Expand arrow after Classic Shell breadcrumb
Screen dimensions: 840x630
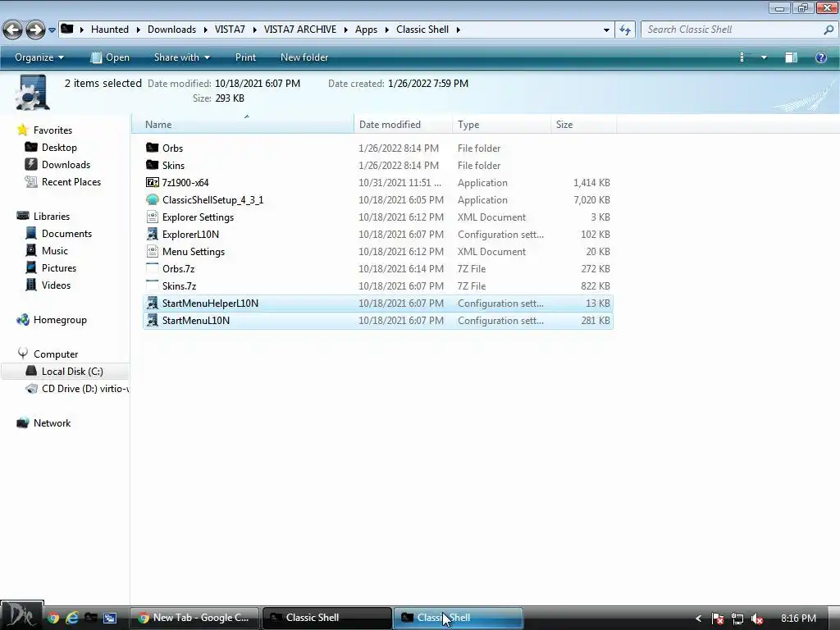(x=458, y=30)
